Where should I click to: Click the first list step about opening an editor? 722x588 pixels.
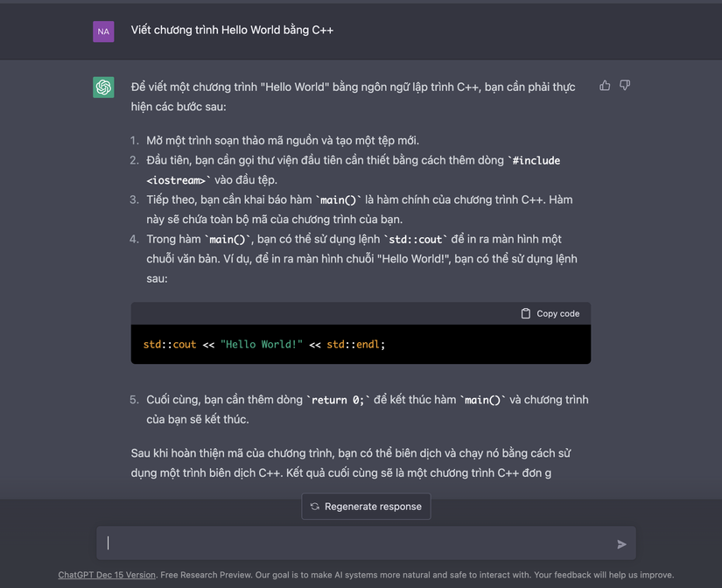click(283, 140)
